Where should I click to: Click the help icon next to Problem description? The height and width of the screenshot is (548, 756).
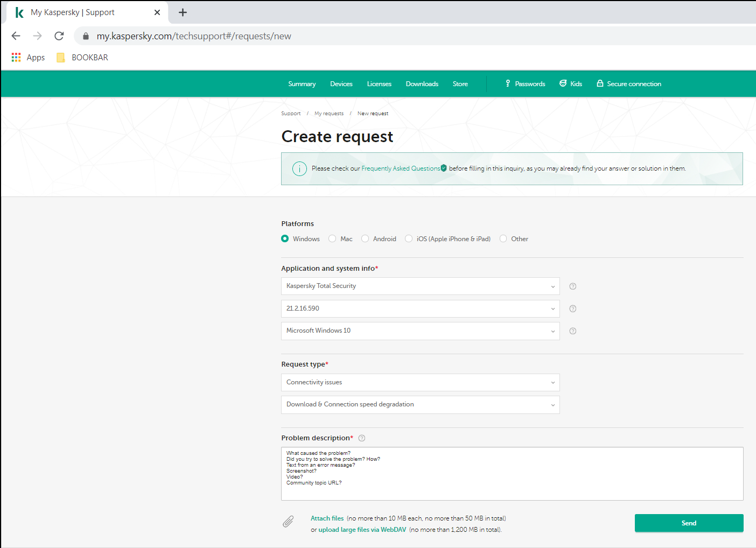[x=362, y=438]
